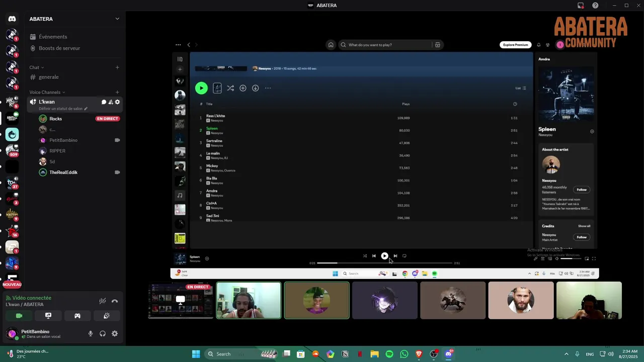Select the horse rider avatar video tile
This screenshot has height=362, width=644.
[x=453, y=300]
